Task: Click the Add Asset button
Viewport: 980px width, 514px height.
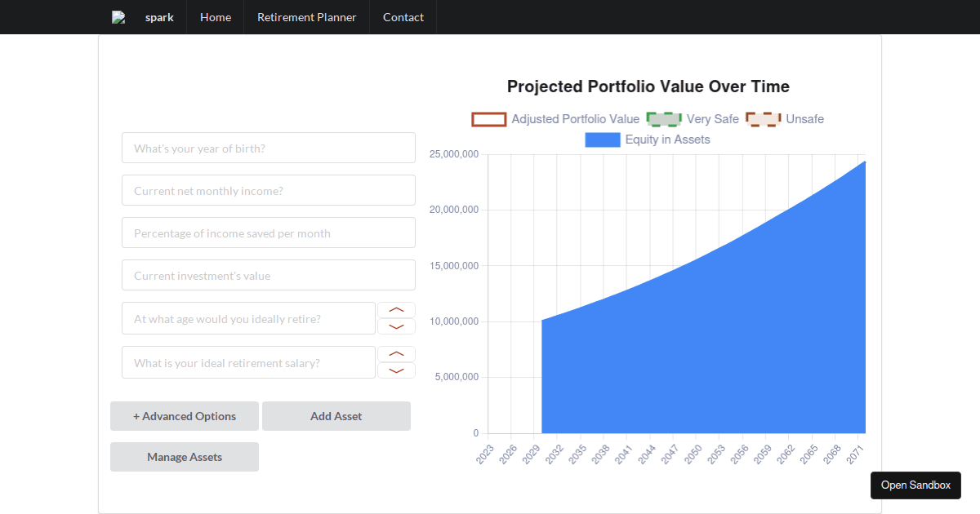Action: (x=336, y=416)
